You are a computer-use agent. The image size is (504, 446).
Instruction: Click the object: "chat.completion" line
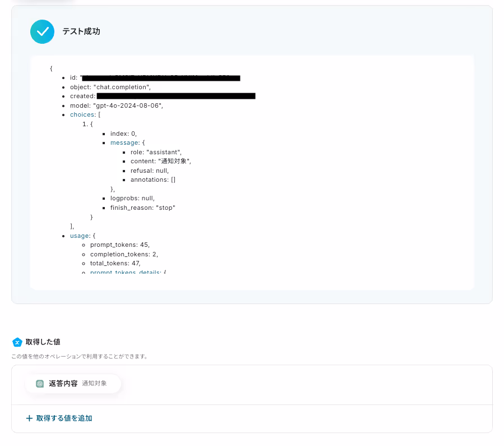coord(110,87)
